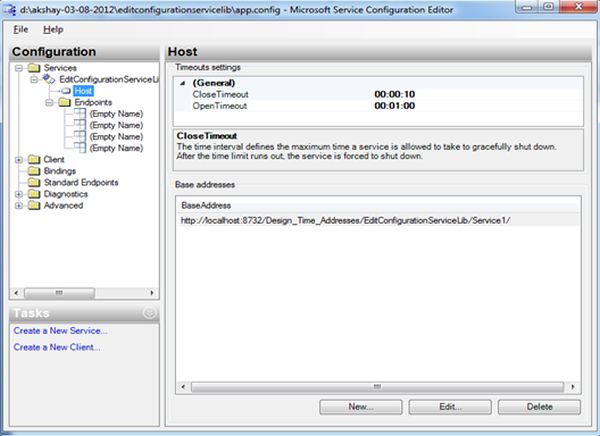Click the Configuration tree horizontal scrollbar thumb
This screenshot has height=436, width=600.
point(59,293)
